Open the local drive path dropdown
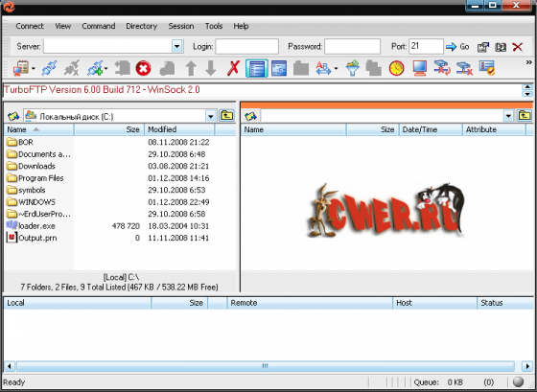This screenshot has width=537, height=392. pos(211,116)
